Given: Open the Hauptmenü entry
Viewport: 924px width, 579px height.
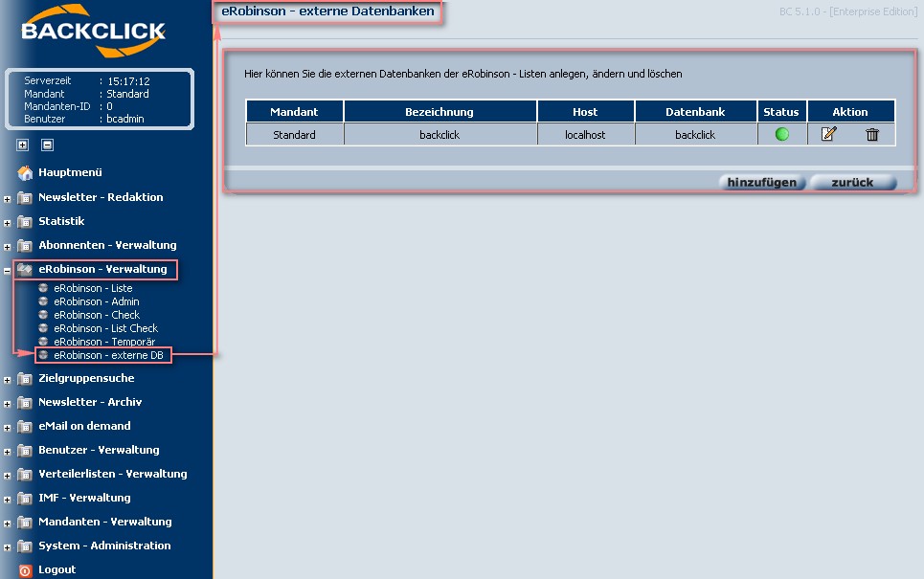Looking at the screenshot, I should [70, 172].
